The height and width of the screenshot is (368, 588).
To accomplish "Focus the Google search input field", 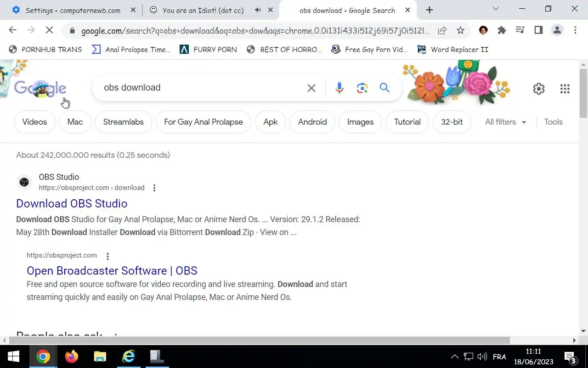I will point(202,88).
